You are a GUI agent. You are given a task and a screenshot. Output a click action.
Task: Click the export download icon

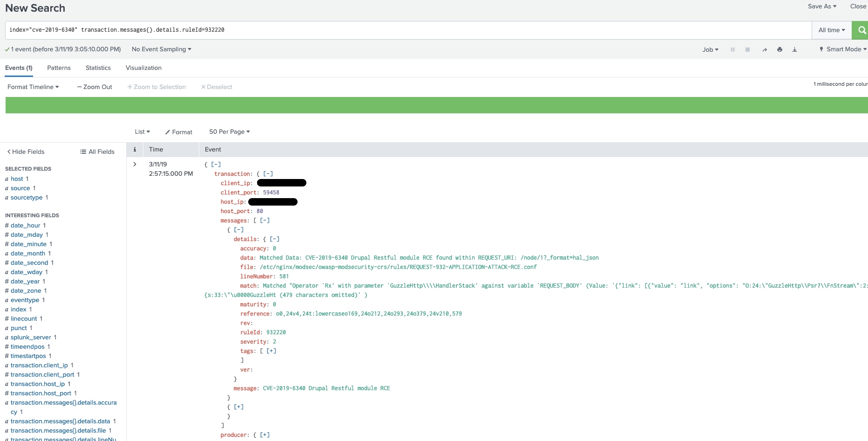pos(794,49)
